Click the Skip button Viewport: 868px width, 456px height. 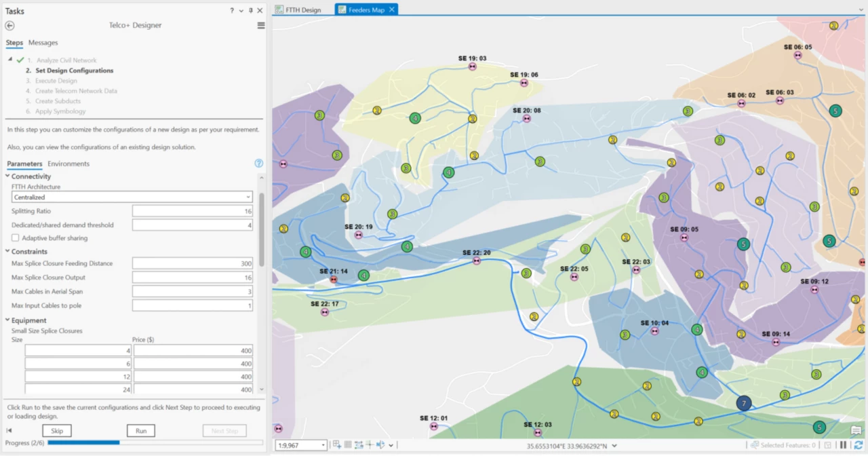(x=57, y=431)
